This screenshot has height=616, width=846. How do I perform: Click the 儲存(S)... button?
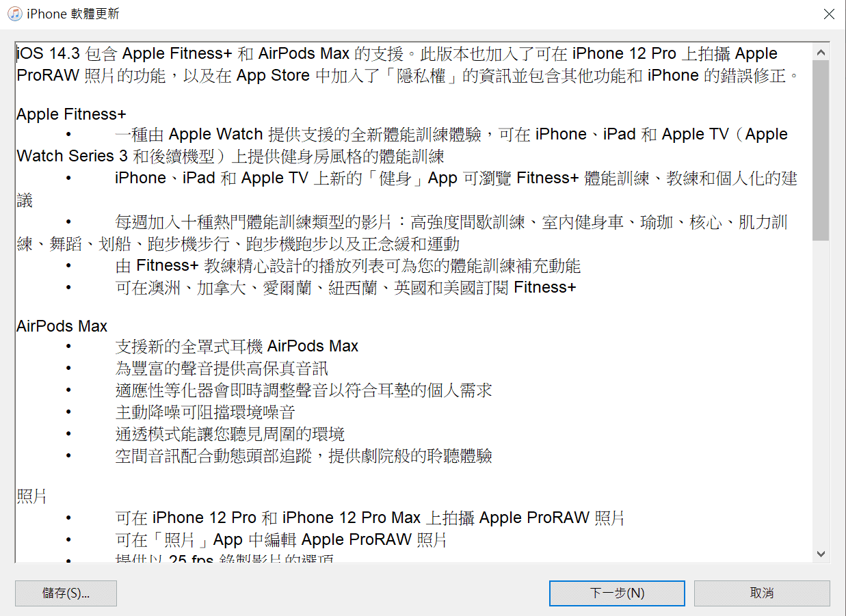coord(66,593)
